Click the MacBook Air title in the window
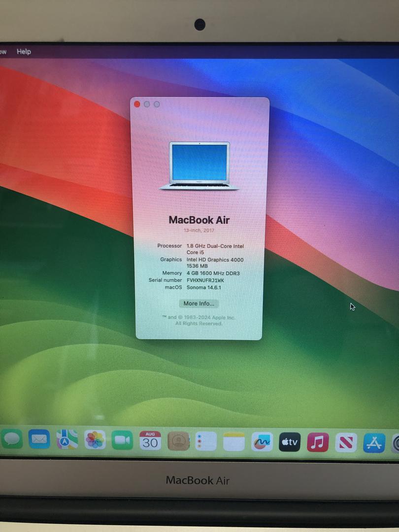The width and height of the screenshot is (399, 532). (199, 220)
